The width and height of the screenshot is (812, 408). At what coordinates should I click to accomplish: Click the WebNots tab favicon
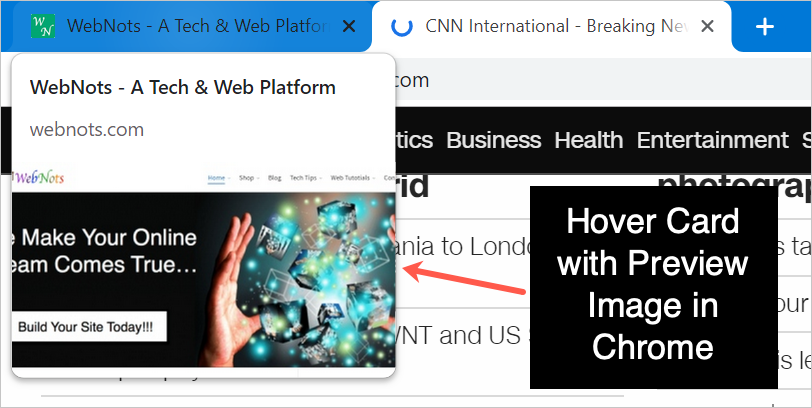click(43, 26)
